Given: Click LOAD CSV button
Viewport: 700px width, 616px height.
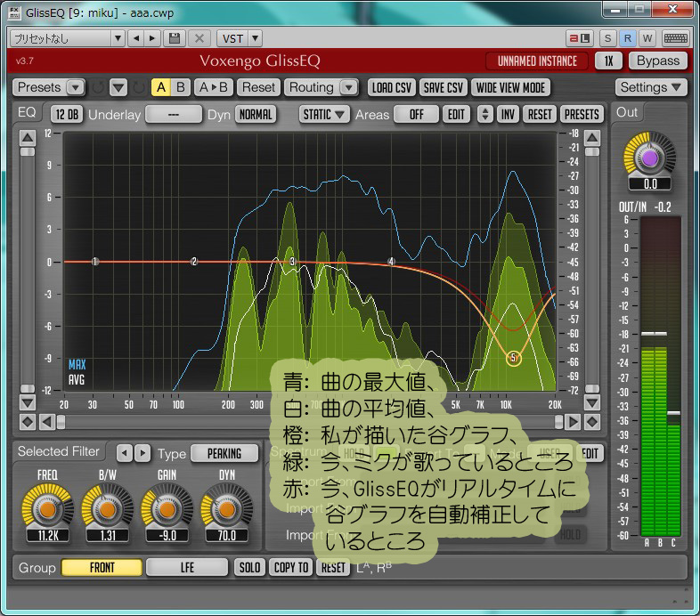Looking at the screenshot, I should click(x=392, y=87).
